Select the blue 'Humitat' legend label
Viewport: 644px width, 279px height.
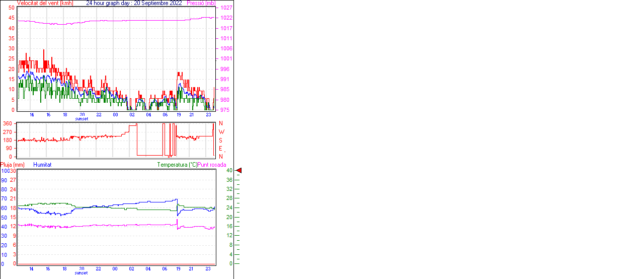click(x=42, y=165)
